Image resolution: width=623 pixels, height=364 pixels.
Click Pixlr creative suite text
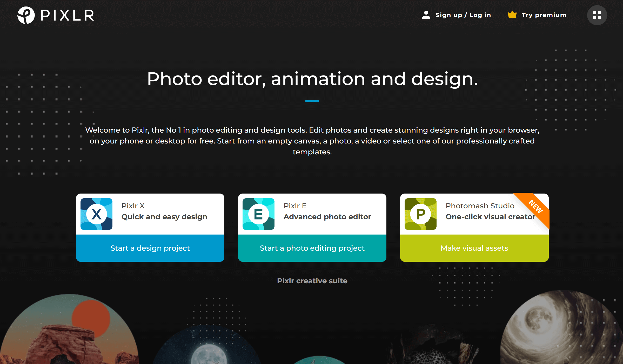312,281
